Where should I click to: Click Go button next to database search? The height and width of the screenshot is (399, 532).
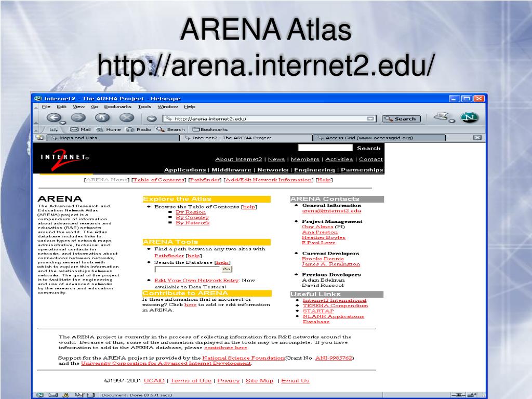(227, 269)
